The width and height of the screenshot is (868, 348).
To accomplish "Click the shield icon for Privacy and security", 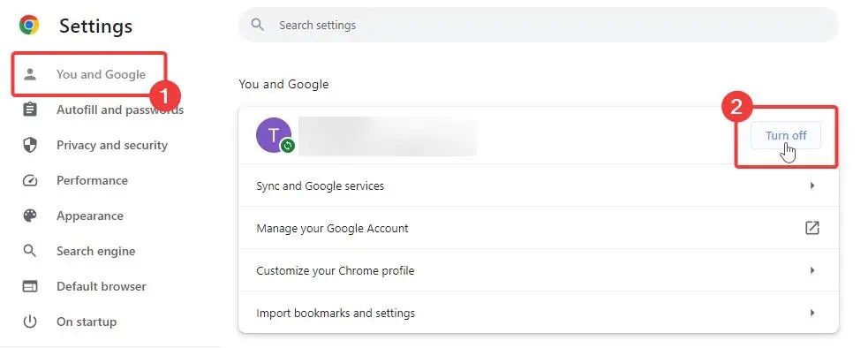I will click(30, 145).
